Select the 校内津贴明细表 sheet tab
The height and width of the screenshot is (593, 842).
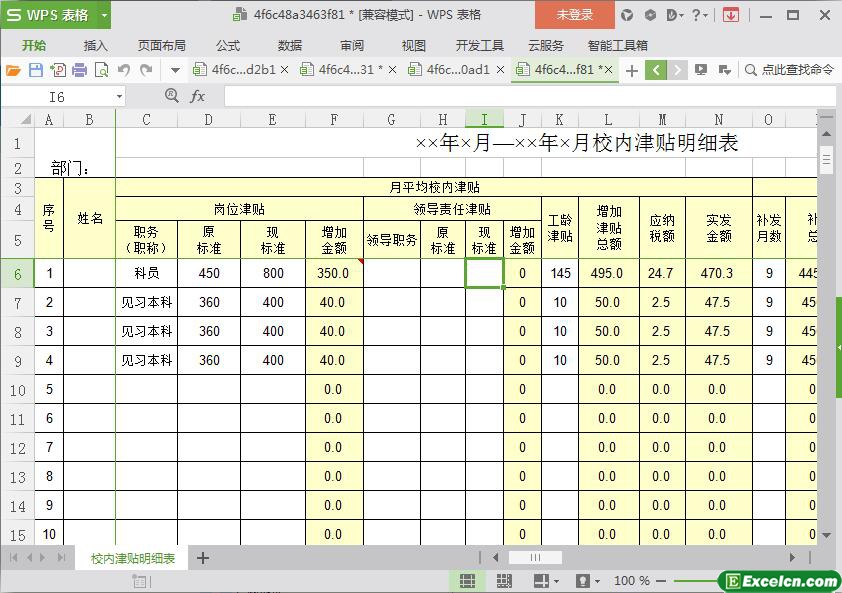pyautogui.click(x=132, y=558)
